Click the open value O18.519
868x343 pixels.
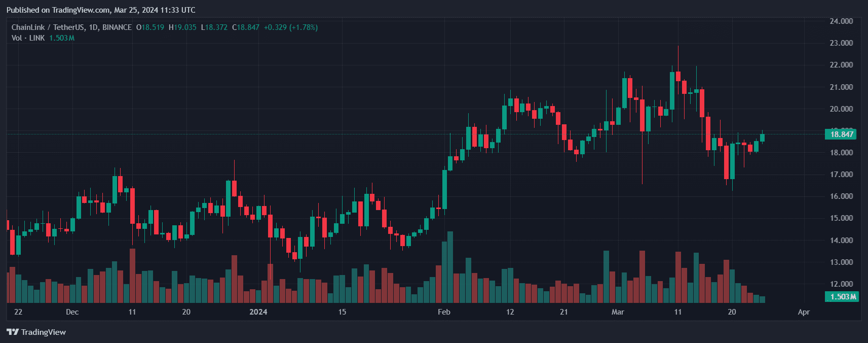click(150, 27)
